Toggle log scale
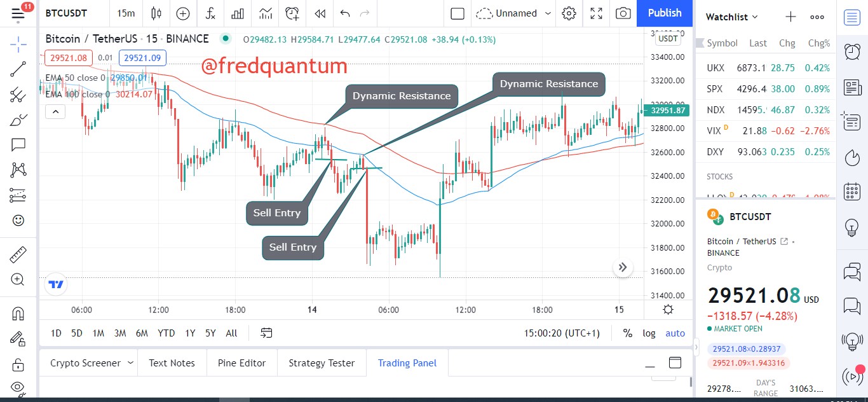This screenshot has height=402, width=868. [x=649, y=333]
